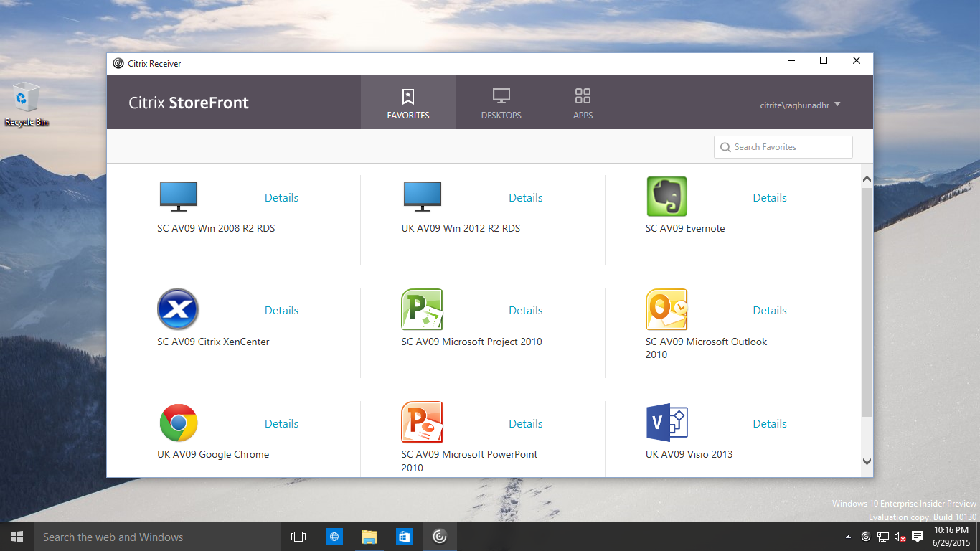Launch UK AV09 Google Chrome icon

[178, 423]
